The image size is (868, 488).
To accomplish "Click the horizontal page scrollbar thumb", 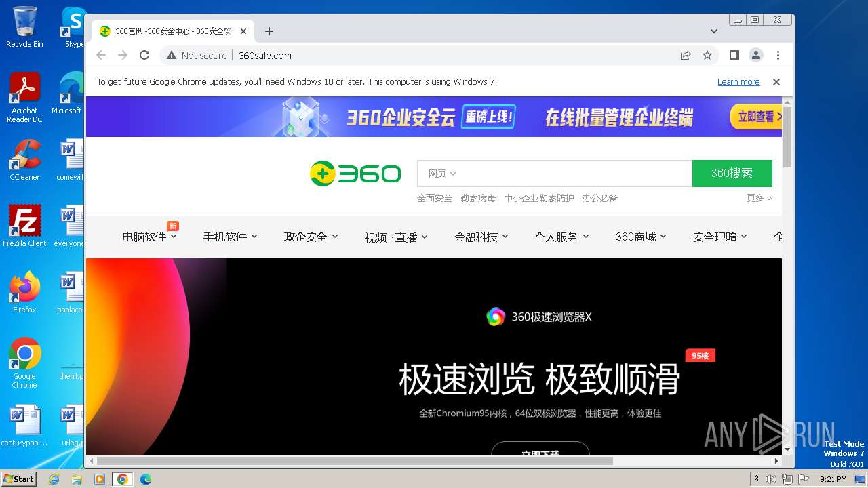I will (x=355, y=461).
